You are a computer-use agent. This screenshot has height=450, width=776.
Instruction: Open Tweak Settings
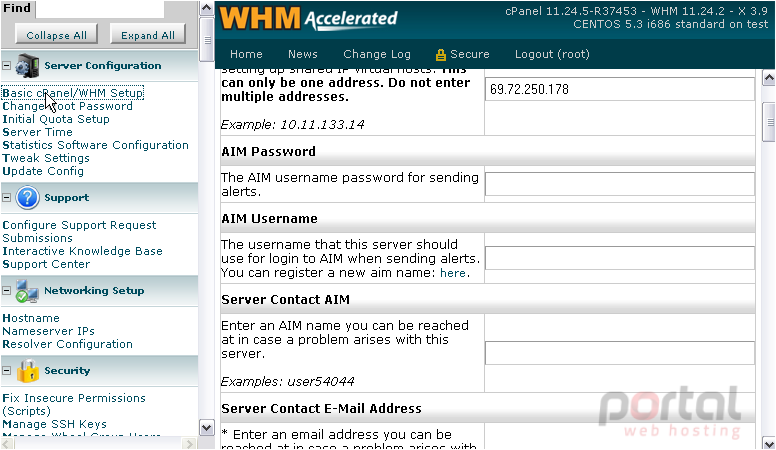[x=46, y=158]
